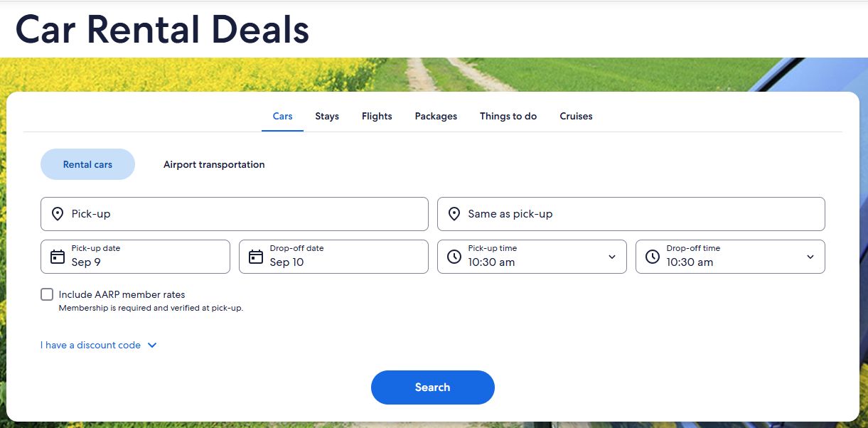Select the Cruises tab
This screenshot has height=428, width=868.
(576, 116)
